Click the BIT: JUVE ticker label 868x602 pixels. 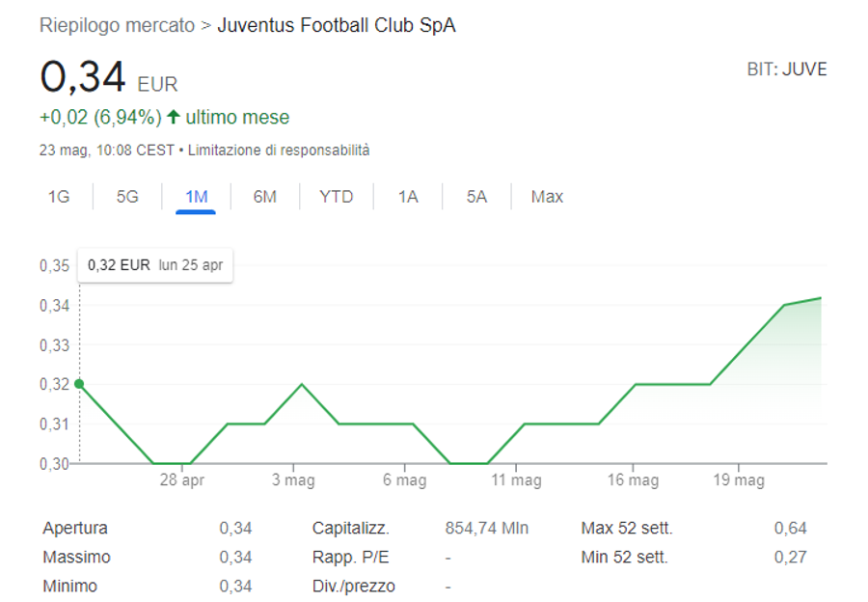[787, 69]
